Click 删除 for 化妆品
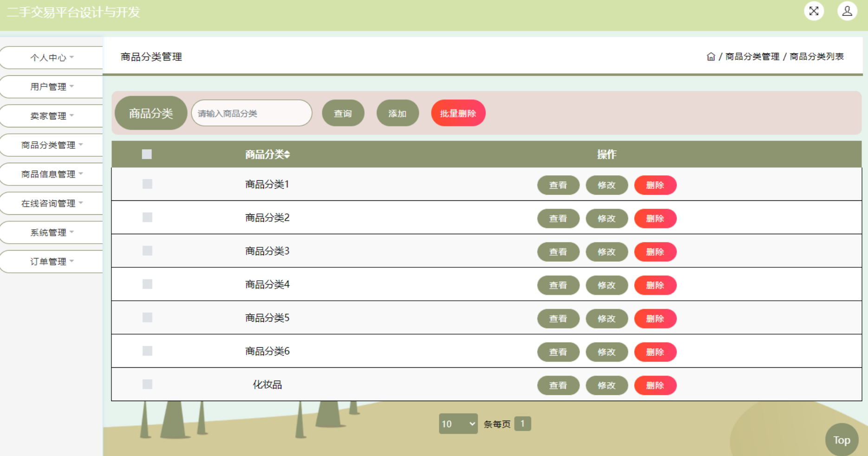Viewport: 868px width, 456px height. coord(655,385)
